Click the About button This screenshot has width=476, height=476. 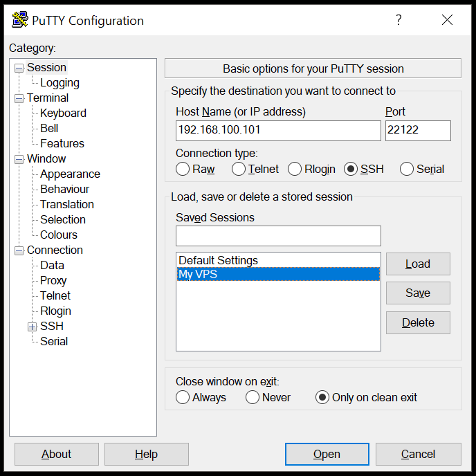pos(57,454)
